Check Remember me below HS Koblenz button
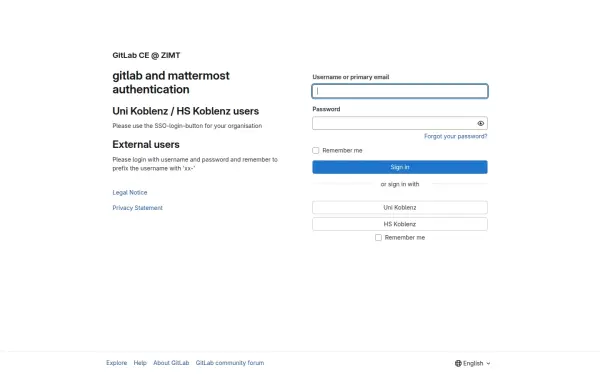 (378, 238)
